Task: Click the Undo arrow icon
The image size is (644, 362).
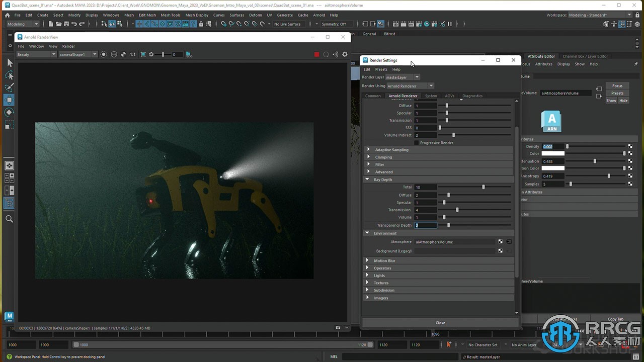Action: click(x=74, y=24)
